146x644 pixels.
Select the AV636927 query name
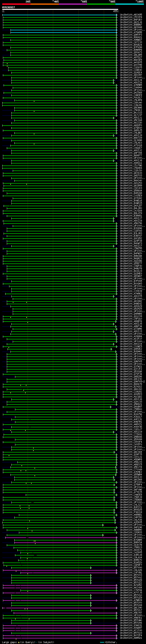(8, 8)
